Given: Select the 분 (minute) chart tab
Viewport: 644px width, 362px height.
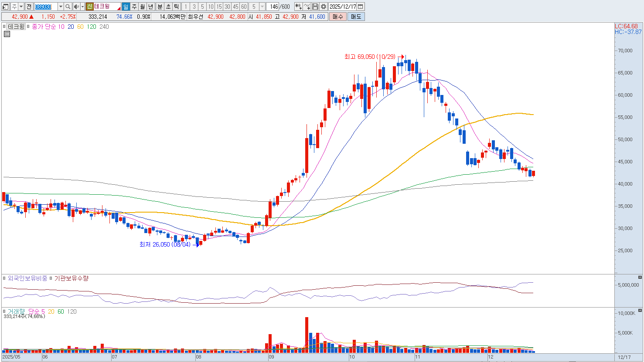Looking at the screenshot, I should 160,7.
